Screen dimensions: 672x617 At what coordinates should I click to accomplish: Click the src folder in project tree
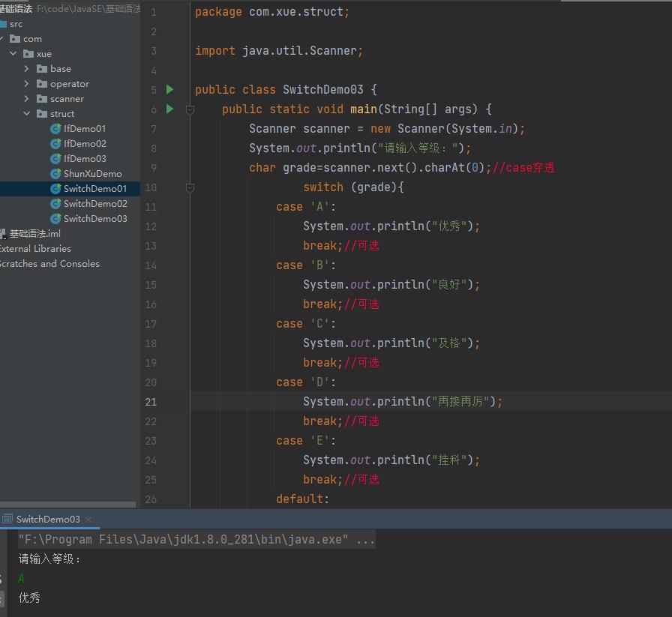point(16,24)
